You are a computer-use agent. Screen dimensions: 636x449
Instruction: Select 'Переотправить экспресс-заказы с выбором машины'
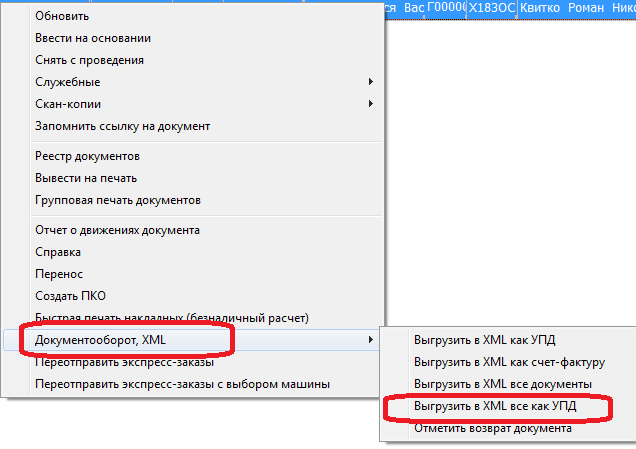point(182,384)
